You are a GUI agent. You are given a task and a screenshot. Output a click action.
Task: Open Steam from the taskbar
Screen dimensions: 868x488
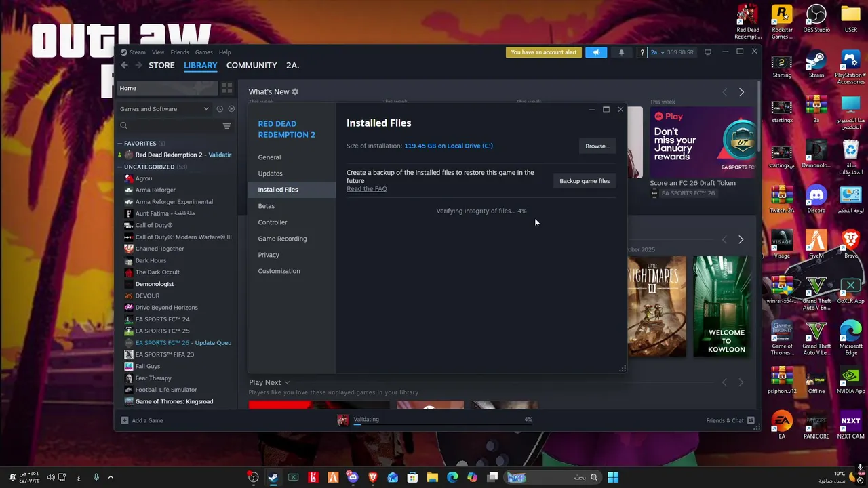(x=273, y=477)
